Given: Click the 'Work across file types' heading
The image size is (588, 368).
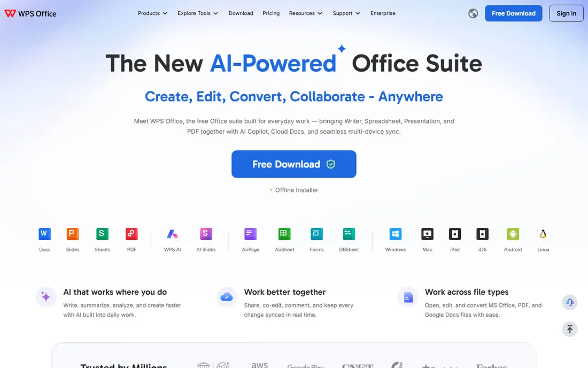Looking at the screenshot, I should [x=467, y=292].
